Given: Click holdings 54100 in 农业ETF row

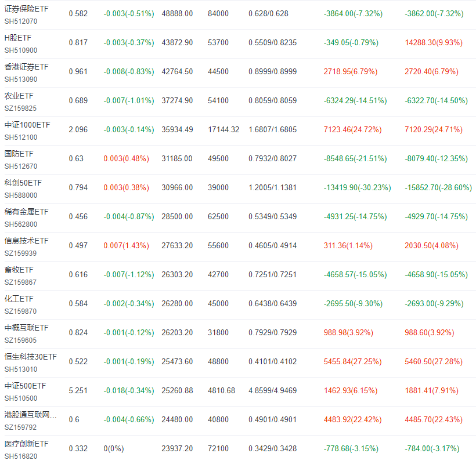Looking at the screenshot, I should tap(218, 101).
